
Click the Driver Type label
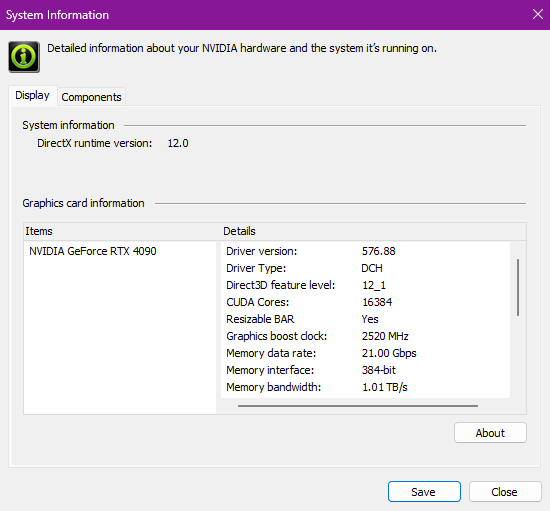point(256,268)
